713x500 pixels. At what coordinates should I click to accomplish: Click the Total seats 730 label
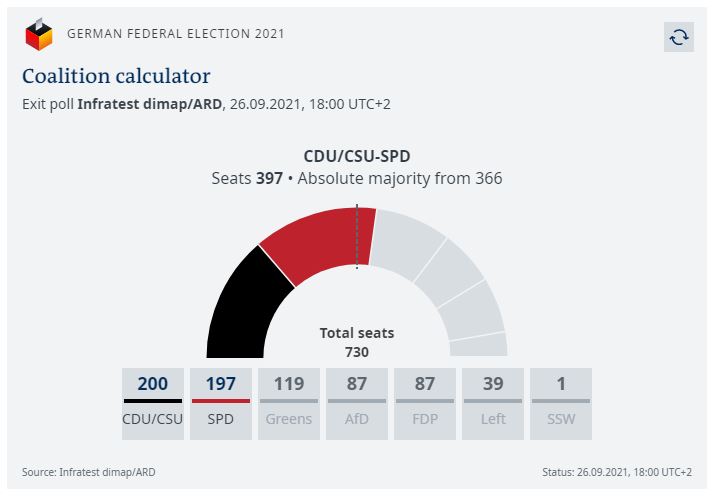(357, 342)
